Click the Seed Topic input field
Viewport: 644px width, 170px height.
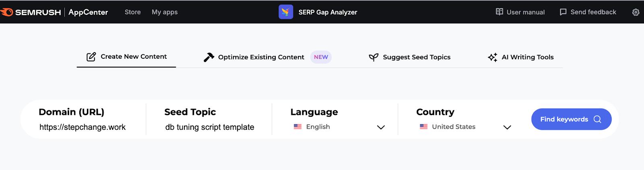tap(210, 127)
